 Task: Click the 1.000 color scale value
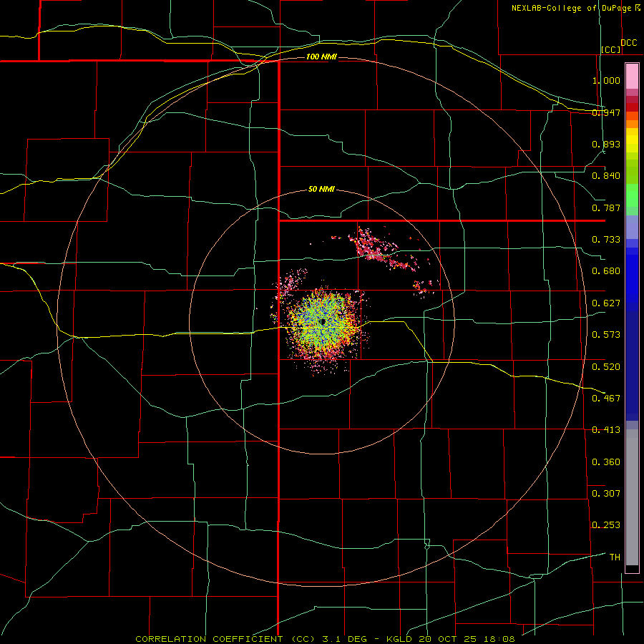click(x=606, y=80)
